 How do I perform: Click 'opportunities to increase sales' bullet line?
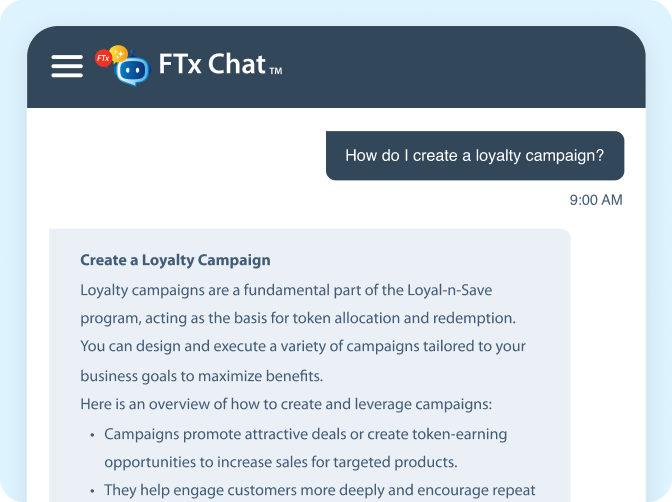281,463
